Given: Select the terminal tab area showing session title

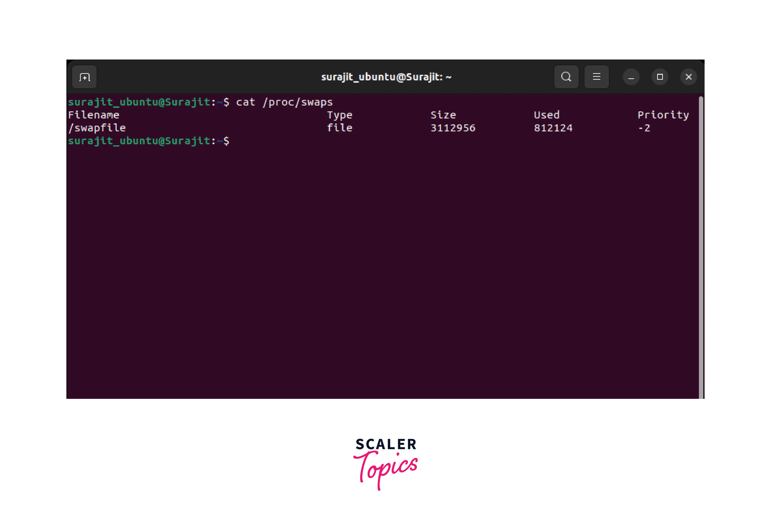Looking at the screenshot, I should [x=386, y=77].
